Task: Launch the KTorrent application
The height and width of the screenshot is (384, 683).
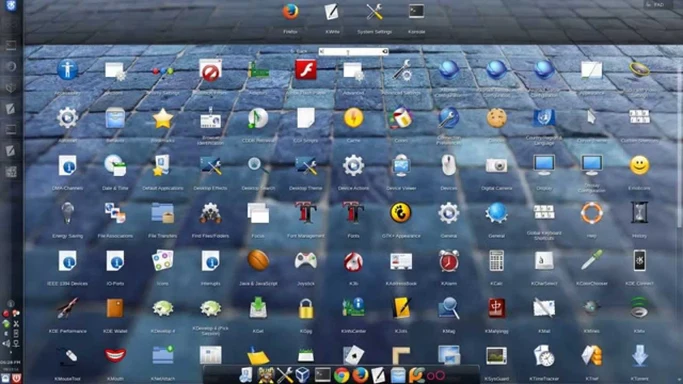Action: [x=639, y=356]
